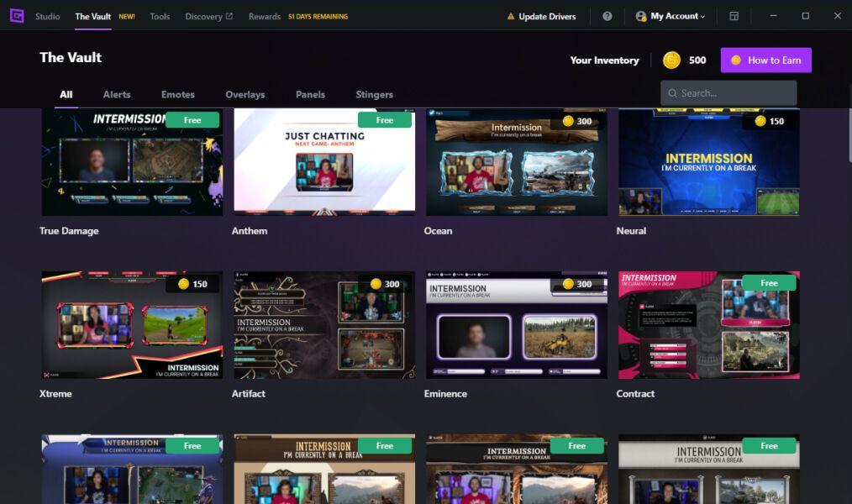Open the Xtreme overlay thumbnail

coord(132,325)
